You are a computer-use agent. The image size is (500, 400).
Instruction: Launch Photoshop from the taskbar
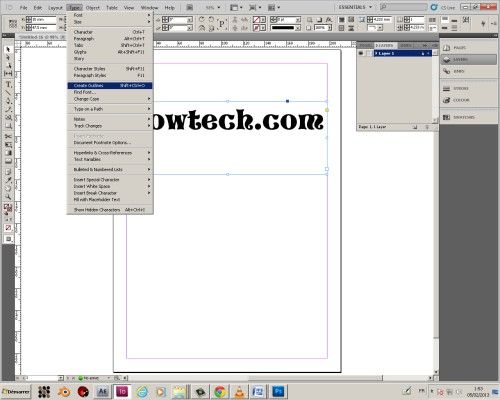(278, 391)
